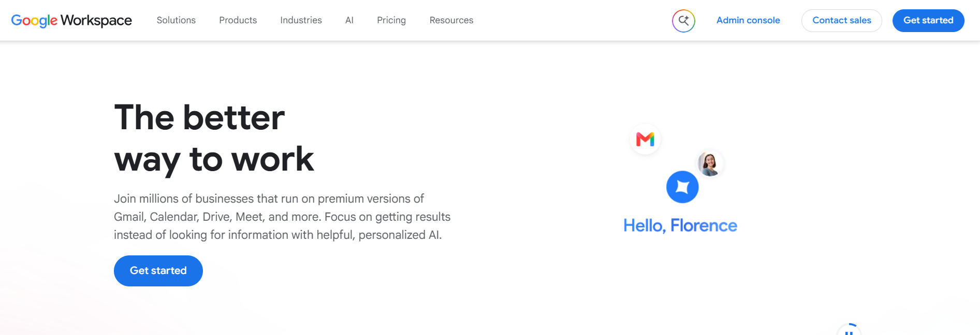
Task: Click the Gmail M icon
Action: 645,139
